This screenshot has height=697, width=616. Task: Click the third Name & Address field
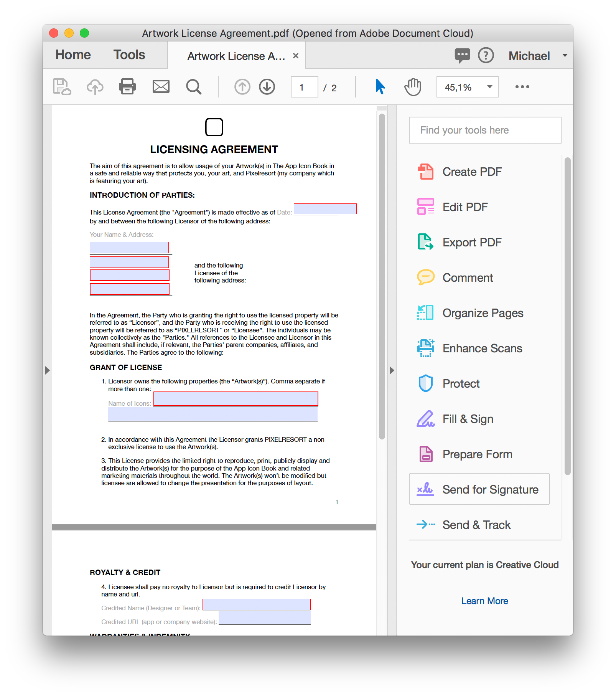point(130,275)
